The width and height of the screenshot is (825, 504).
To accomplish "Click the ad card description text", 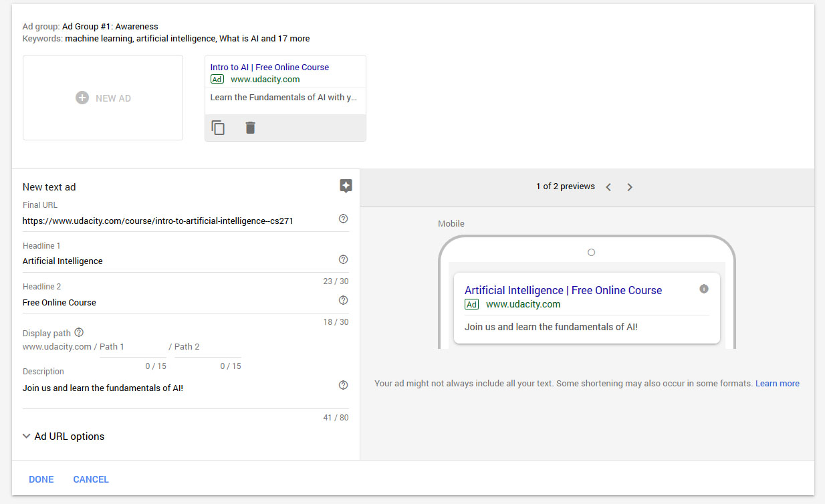I will [283, 98].
